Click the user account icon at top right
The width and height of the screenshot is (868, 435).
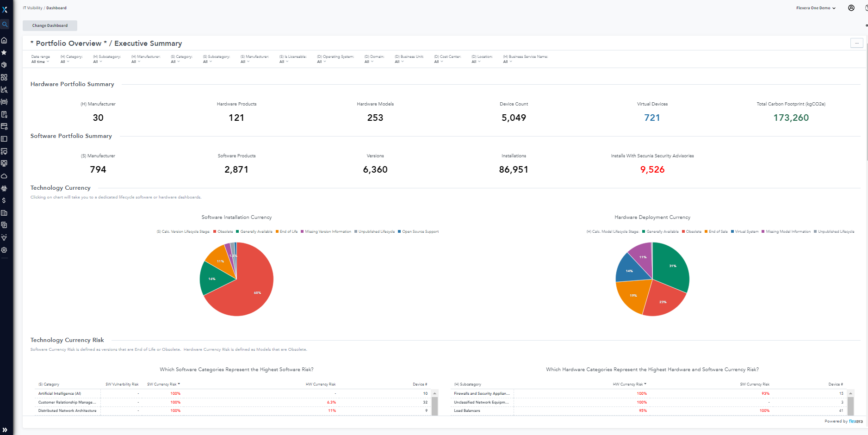click(851, 8)
